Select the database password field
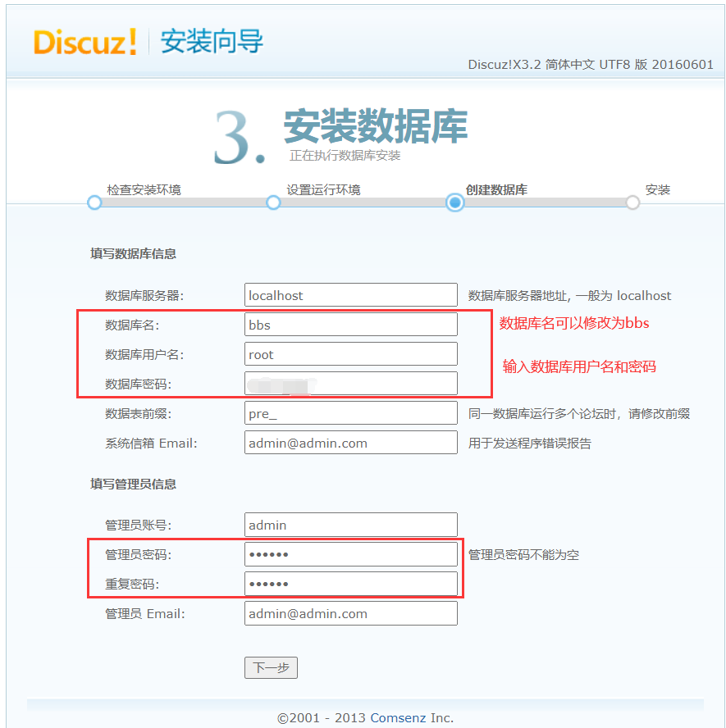Image resolution: width=726 pixels, height=728 pixels. [x=350, y=384]
